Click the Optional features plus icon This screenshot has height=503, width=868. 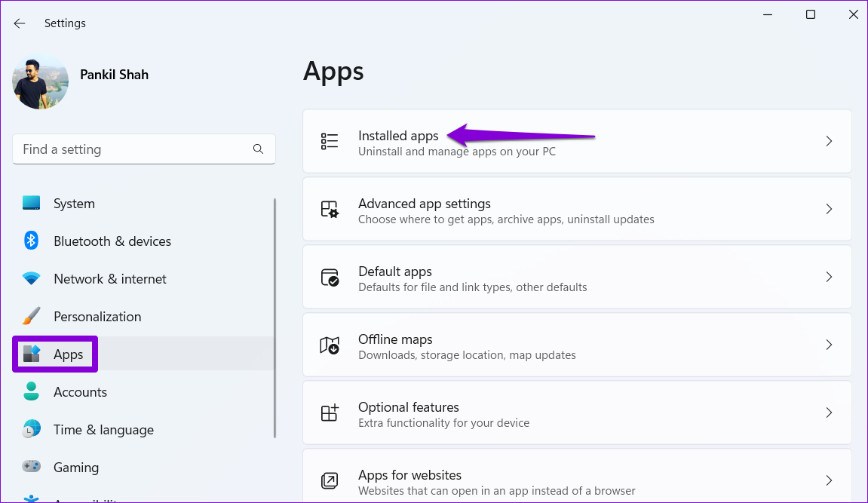tap(330, 413)
